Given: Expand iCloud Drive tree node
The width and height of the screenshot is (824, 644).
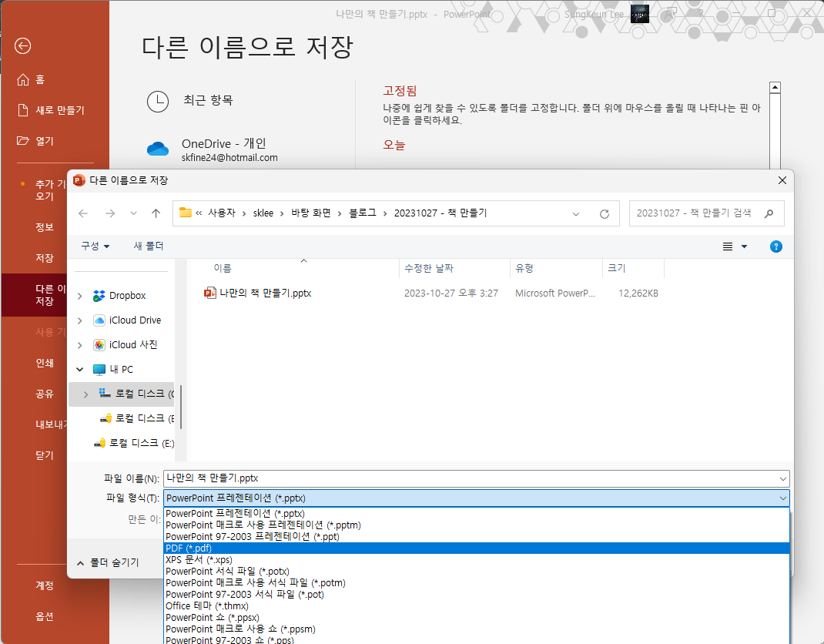Looking at the screenshot, I should tap(80, 320).
